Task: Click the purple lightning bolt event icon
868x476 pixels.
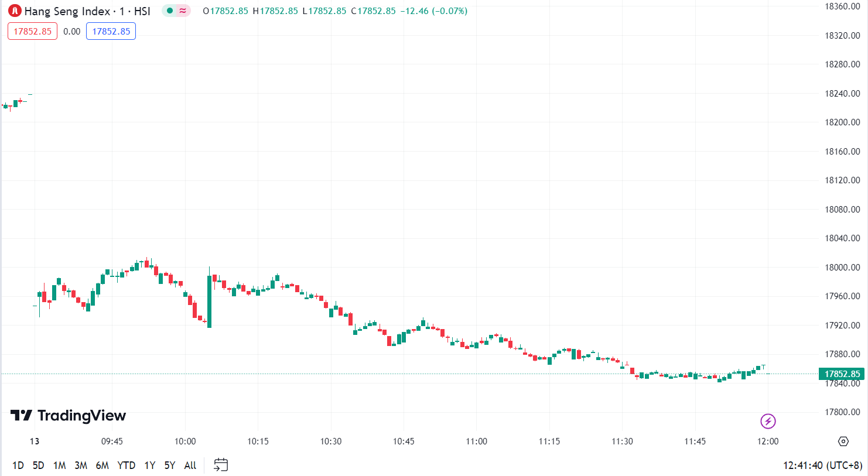Action: coord(768,421)
